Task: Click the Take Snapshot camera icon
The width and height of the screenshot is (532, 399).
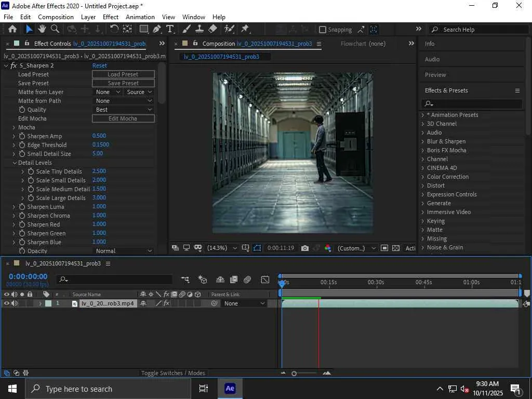Action: coord(305,248)
